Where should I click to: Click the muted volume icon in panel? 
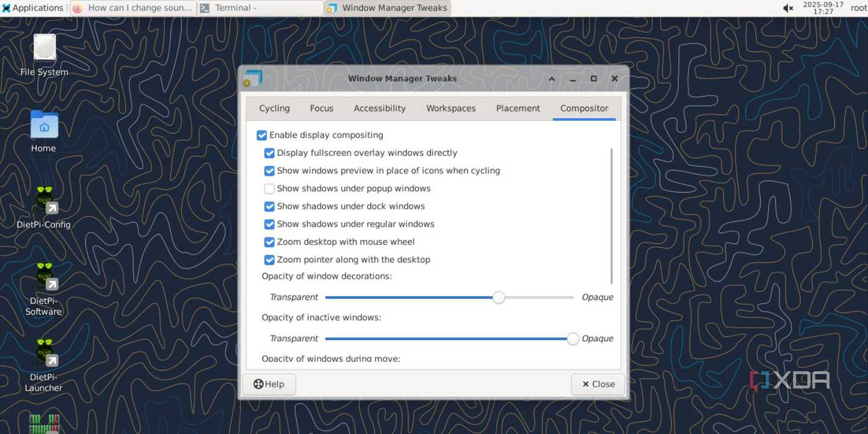click(788, 8)
